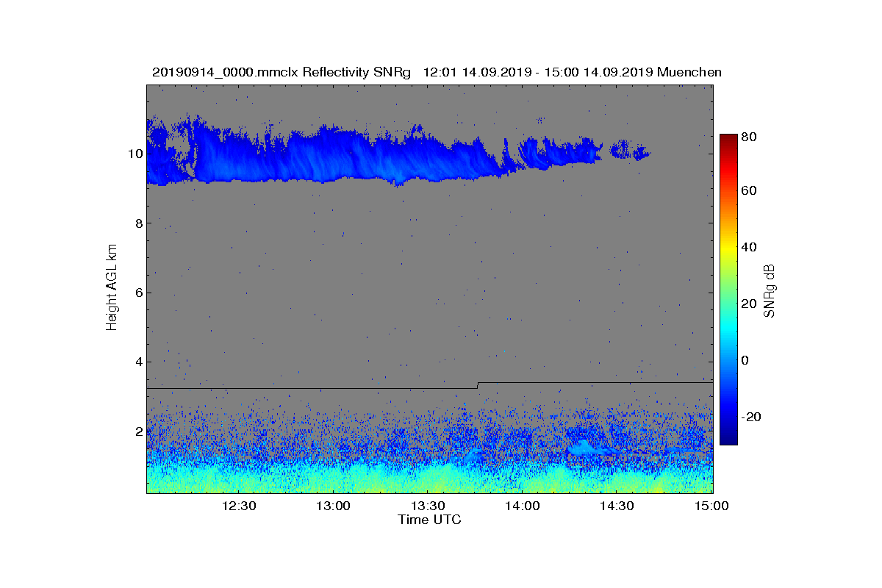Viewport: 882px width, 588px height.
Task: Click the plot title text starting with 20190914_0000.mmclx
Action: [x=437, y=72]
